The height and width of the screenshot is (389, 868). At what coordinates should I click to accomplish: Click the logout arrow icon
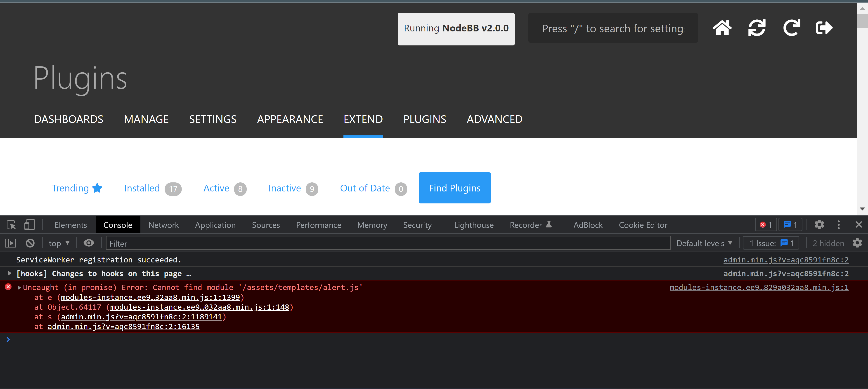824,28
